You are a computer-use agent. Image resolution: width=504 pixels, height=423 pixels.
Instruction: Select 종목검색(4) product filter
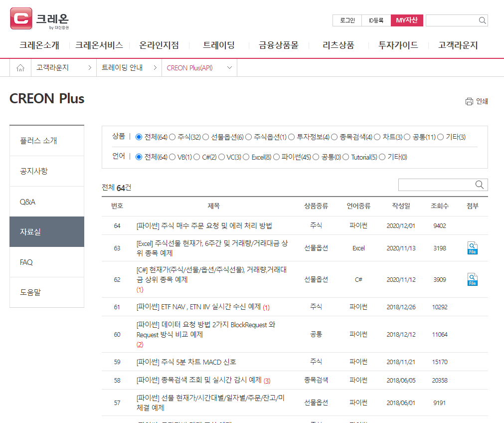pos(335,137)
